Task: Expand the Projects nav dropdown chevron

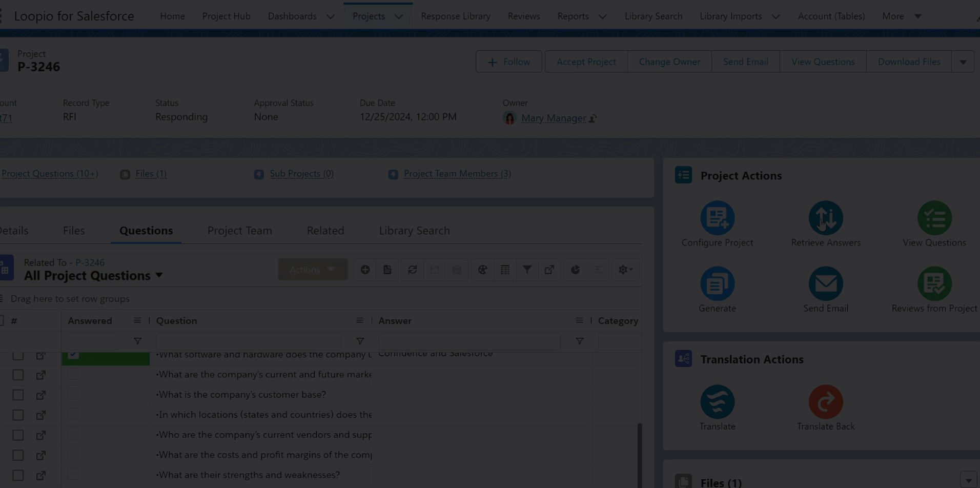Action: point(398,16)
